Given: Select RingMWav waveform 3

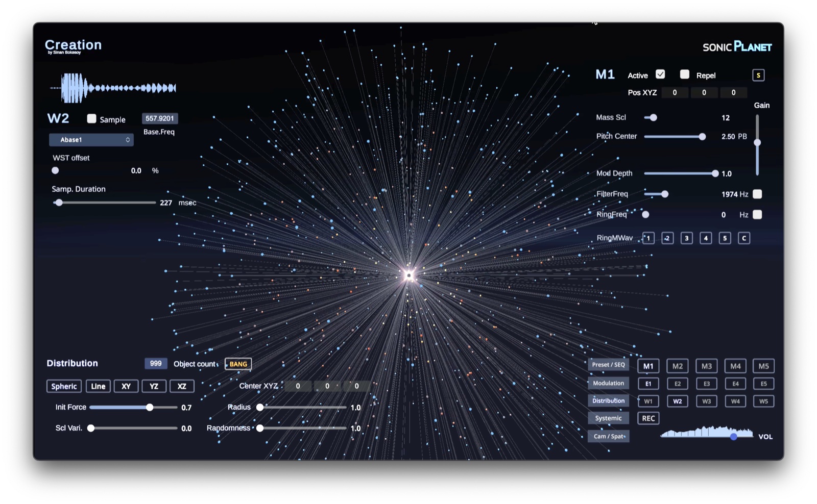Looking at the screenshot, I should [686, 238].
